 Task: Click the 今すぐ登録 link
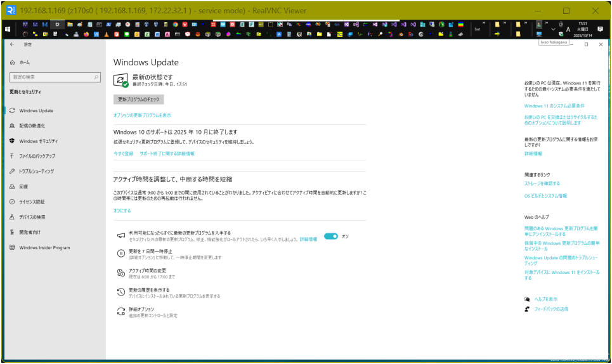coord(123,153)
